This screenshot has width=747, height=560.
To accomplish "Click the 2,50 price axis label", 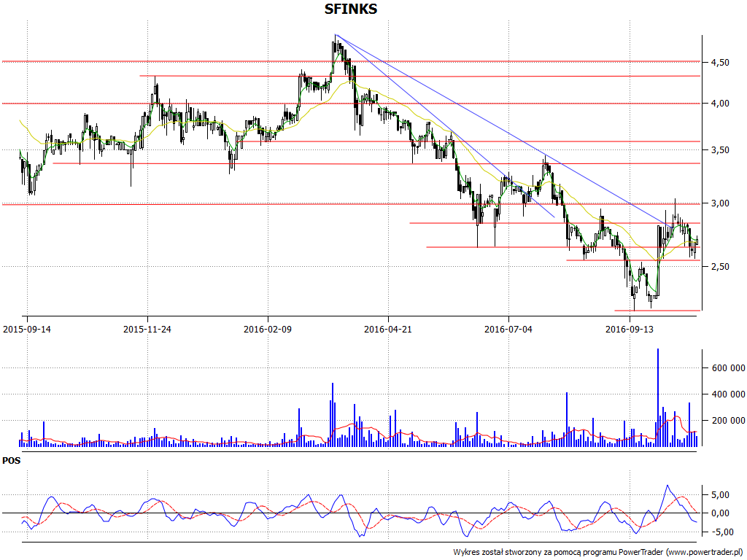I will 720,267.
